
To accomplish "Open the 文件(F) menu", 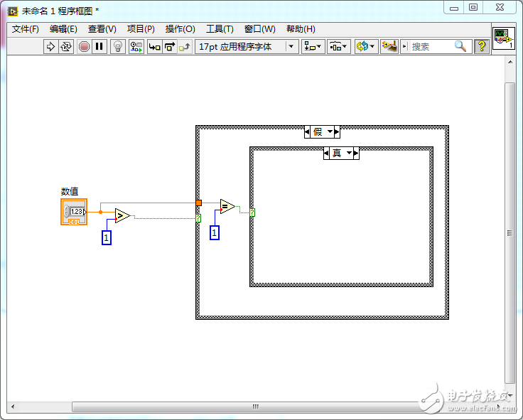I will (26, 29).
